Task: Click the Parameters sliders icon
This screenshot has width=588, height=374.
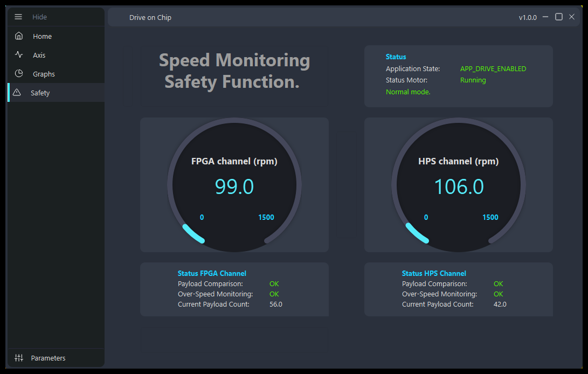Action: (x=19, y=358)
